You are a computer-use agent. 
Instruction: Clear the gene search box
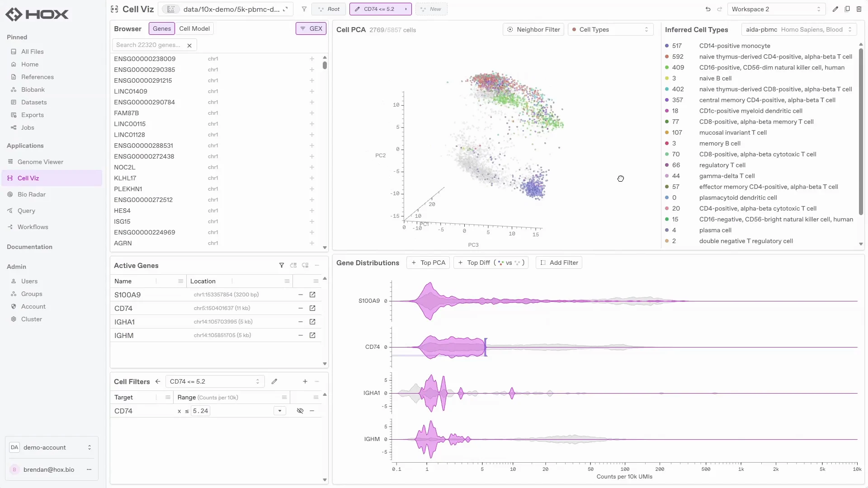[189, 45]
